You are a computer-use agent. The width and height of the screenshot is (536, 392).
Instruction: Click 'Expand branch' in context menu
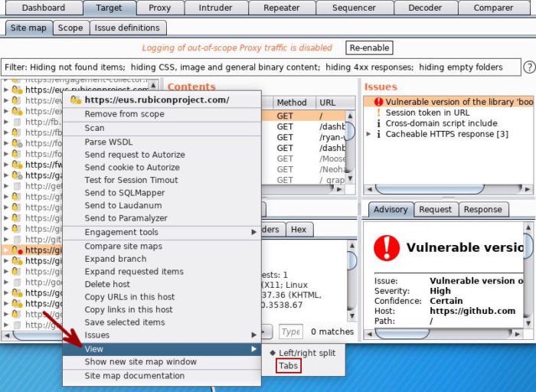pyautogui.click(x=162, y=259)
